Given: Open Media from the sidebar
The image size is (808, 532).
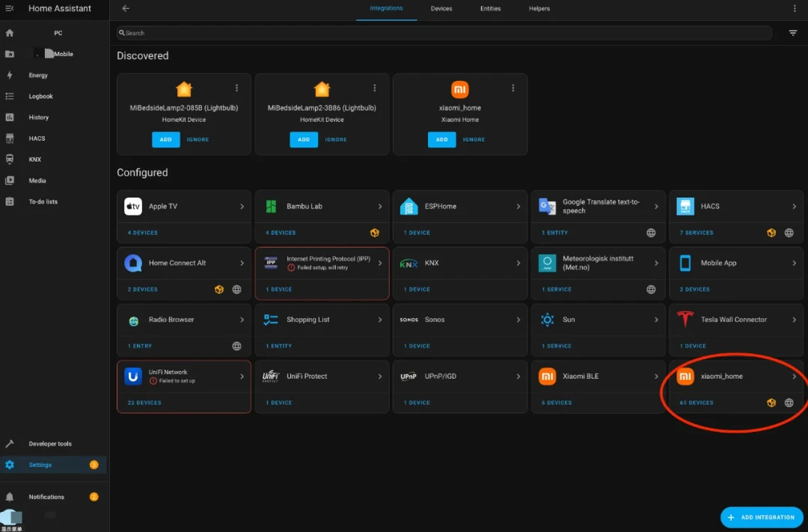Looking at the screenshot, I should point(54,181).
